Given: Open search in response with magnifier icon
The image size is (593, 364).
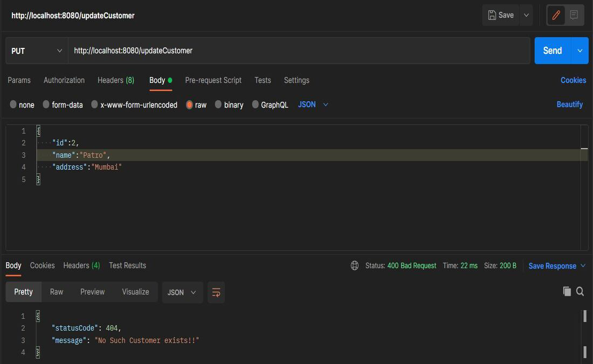Looking at the screenshot, I should [x=580, y=291].
